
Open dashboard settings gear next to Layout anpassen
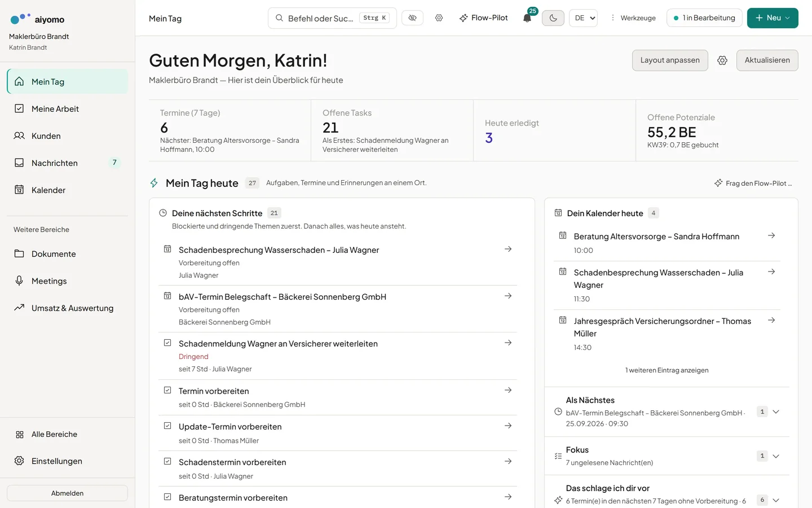[722, 60]
